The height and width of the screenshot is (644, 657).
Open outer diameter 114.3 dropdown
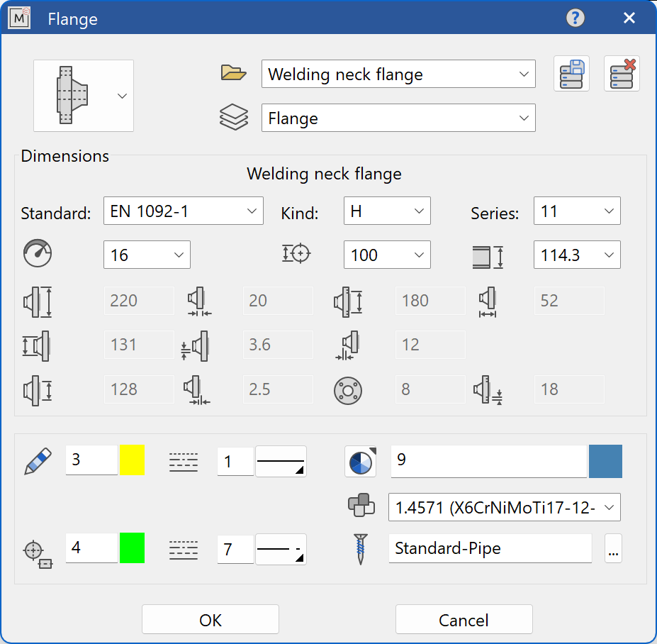coord(577,255)
